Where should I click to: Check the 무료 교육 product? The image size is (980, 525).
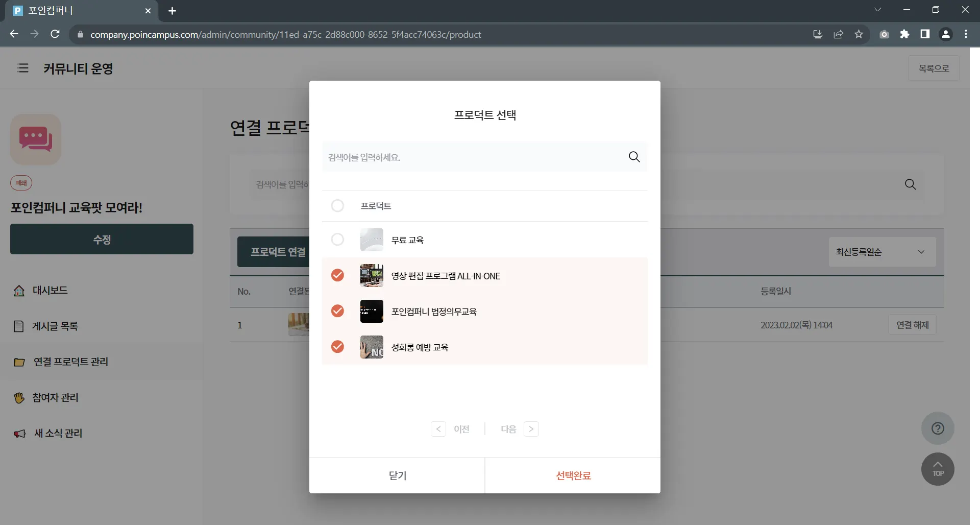(337, 240)
